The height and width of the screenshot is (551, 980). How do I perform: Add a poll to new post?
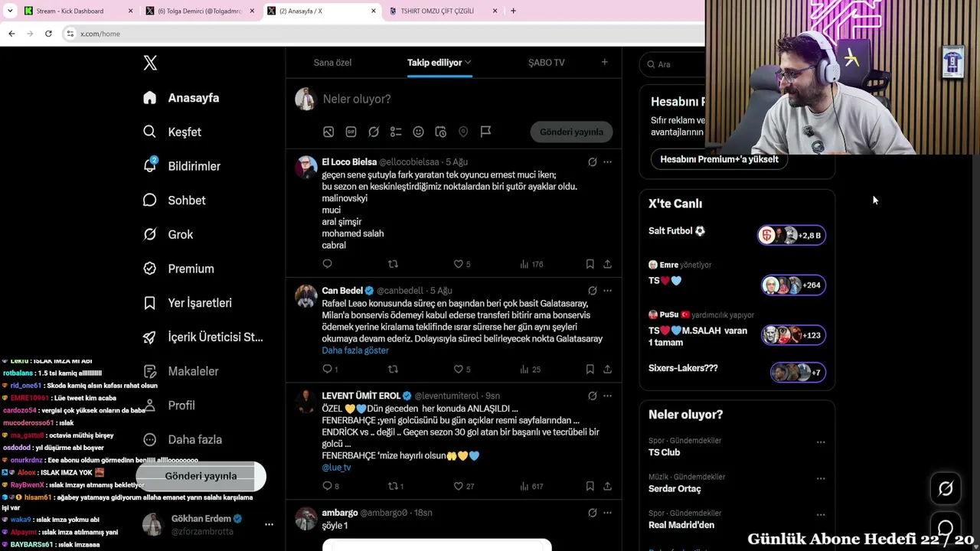point(396,132)
